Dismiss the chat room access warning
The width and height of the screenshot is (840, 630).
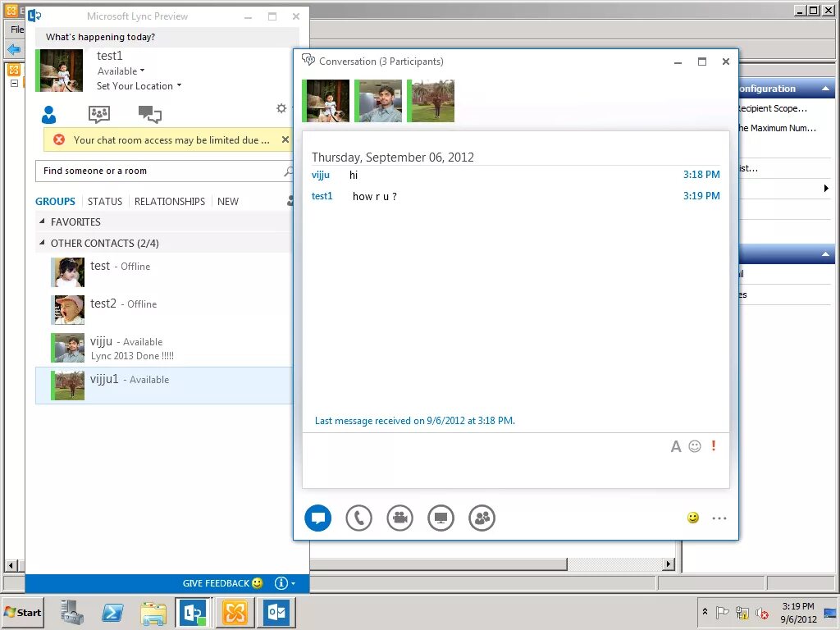coord(285,139)
